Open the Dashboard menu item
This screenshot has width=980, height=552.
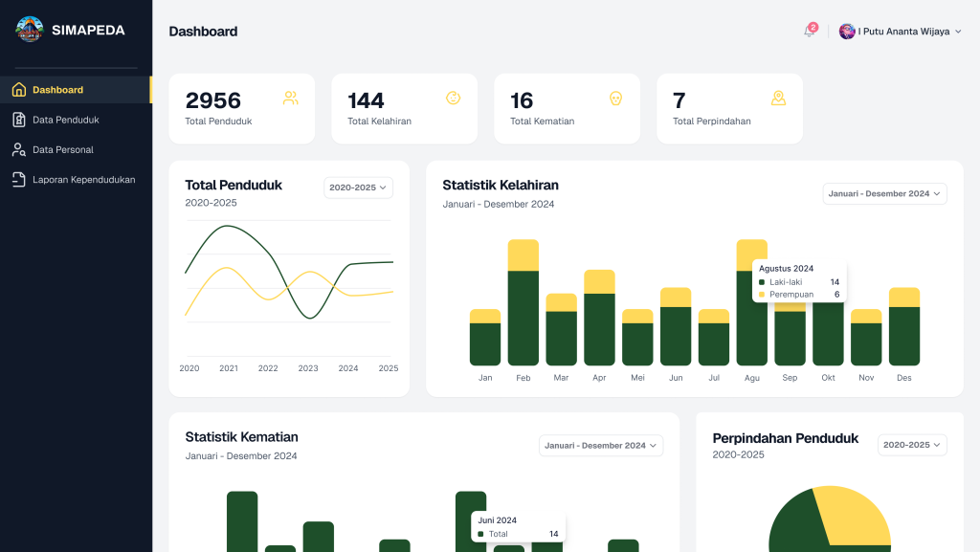point(76,89)
